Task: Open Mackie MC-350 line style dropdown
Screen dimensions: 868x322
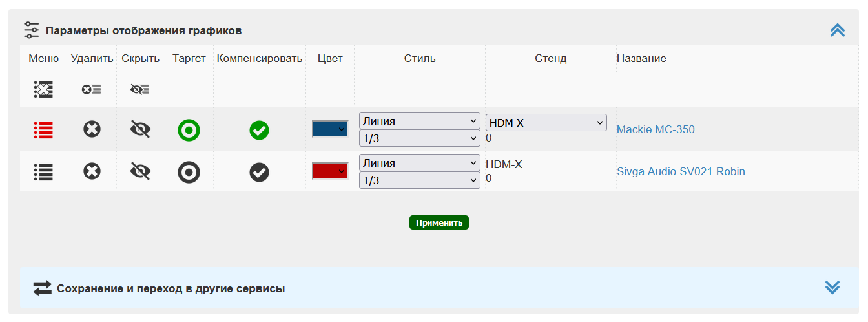Action: [419, 121]
